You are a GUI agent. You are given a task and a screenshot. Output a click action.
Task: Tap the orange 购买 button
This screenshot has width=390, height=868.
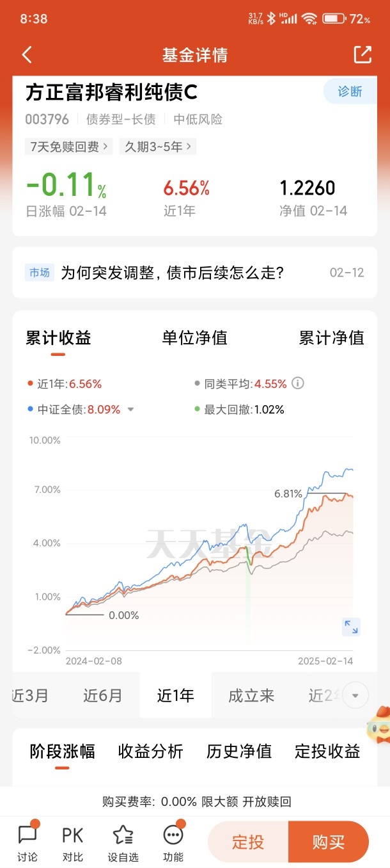tap(329, 842)
